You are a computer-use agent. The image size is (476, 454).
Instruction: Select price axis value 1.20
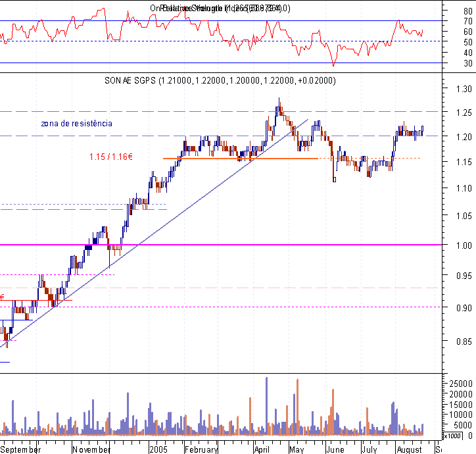coord(464,137)
